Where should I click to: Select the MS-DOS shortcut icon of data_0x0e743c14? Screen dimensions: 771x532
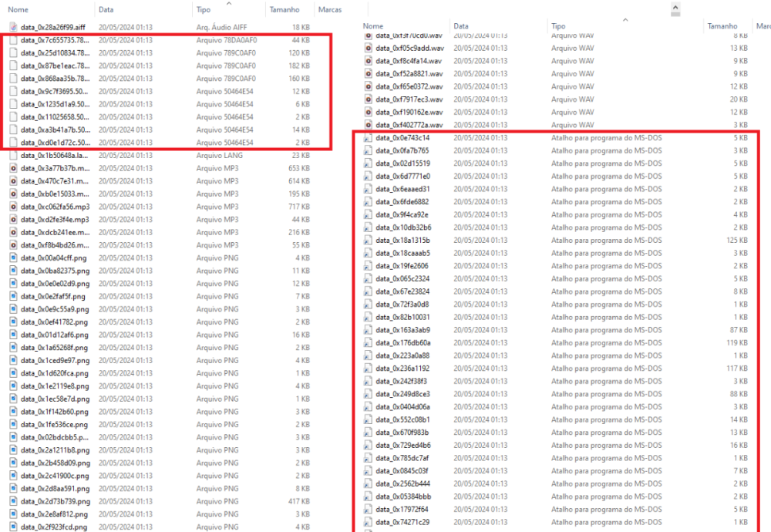click(x=369, y=138)
